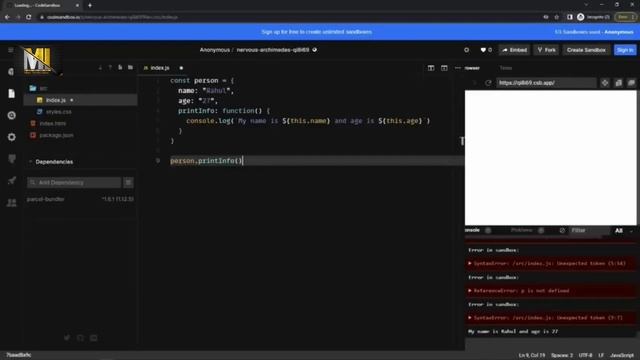Open the hamburger menu at top left
Image resolution: width=640 pixels, height=360 pixels.
pyautogui.click(x=11, y=50)
